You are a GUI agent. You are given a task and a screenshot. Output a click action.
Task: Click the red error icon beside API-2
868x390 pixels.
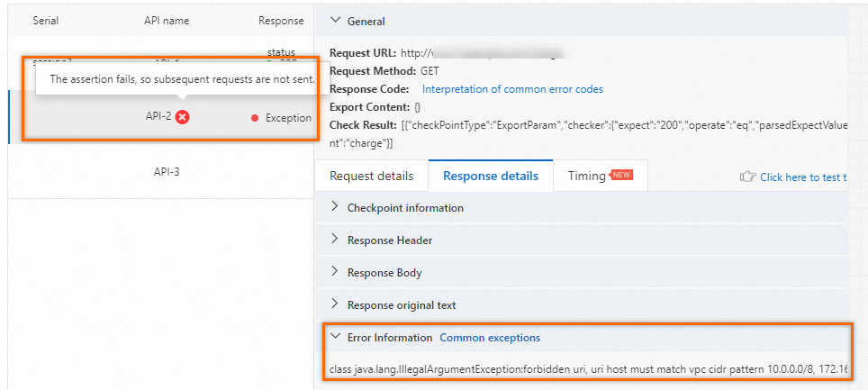coord(183,117)
